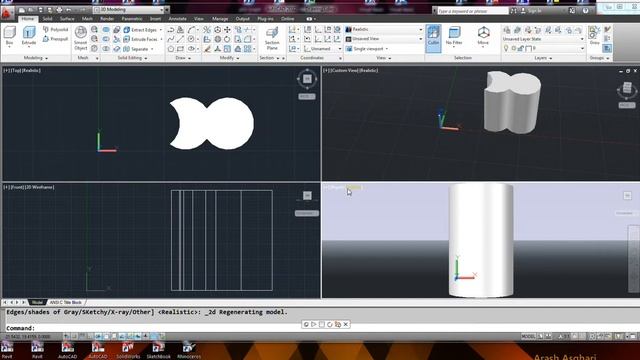Open the ANSI C Title Block layout tab

66,302
